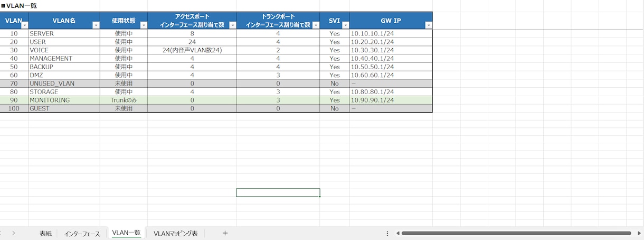Click the GW IP header cell

click(x=391, y=21)
